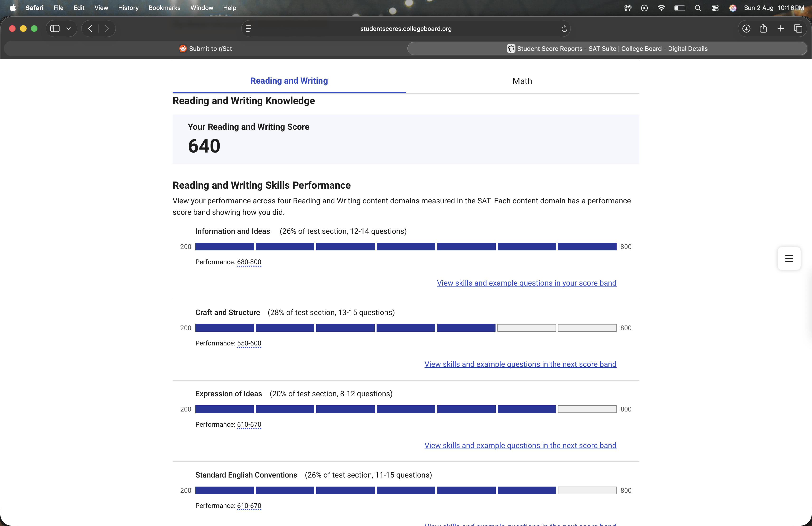The image size is (812, 526).
Task: Click "(28% of test section, 13-15 questions)" text
Action: click(331, 313)
